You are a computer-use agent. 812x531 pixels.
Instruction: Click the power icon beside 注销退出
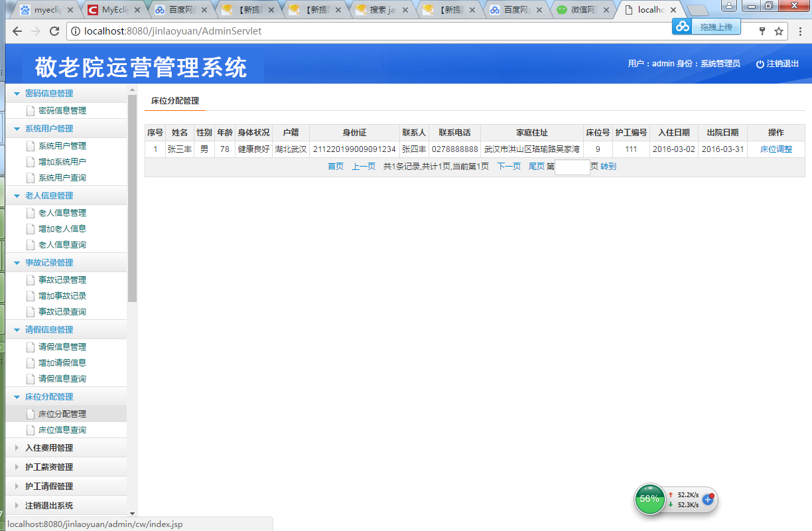coord(760,64)
